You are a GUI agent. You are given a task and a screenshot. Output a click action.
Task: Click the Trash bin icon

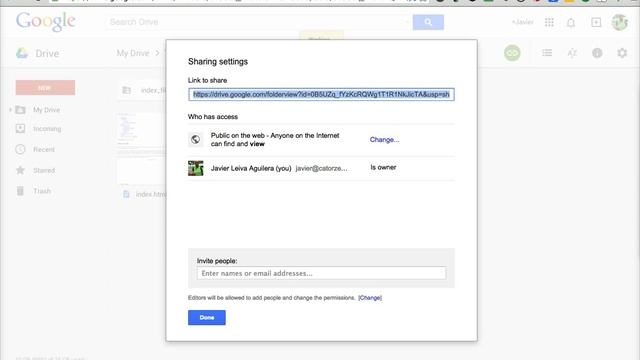20,191
